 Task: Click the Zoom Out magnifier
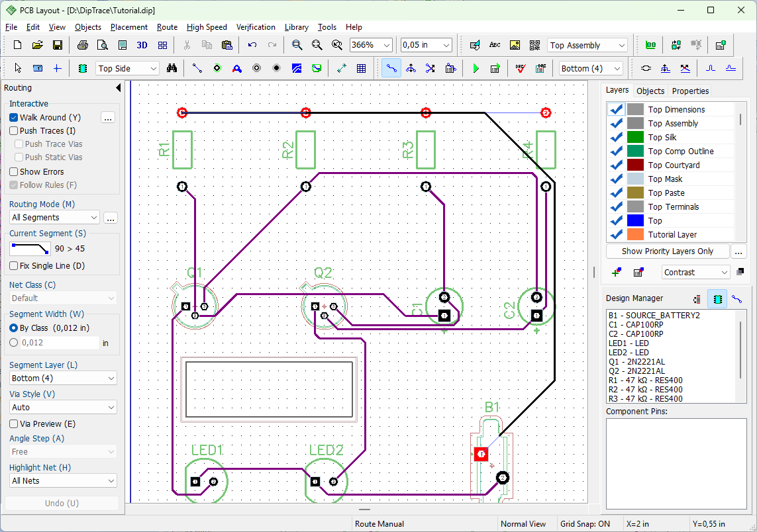point(317,45)
